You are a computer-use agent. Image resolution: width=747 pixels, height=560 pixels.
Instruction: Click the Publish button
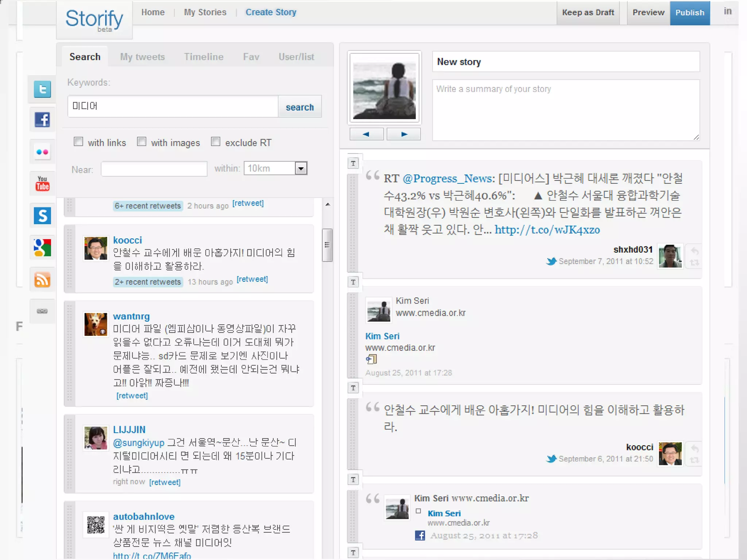[x=689, y=13]
